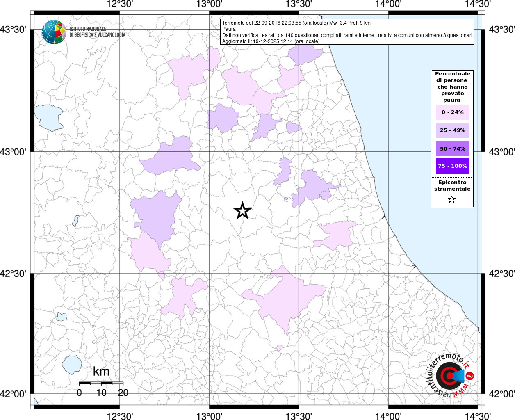This screenshot has width=515, height=420.
Task: Select the 25 - 49% legend swatch
Action: (x=452, y=130)
